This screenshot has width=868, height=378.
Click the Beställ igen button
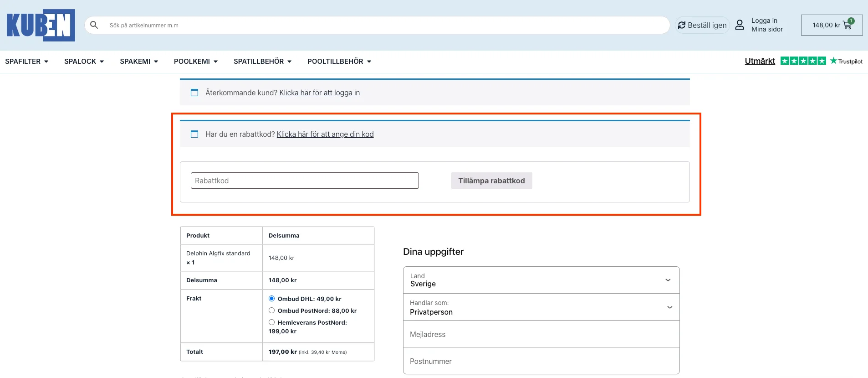pos(702,25)
